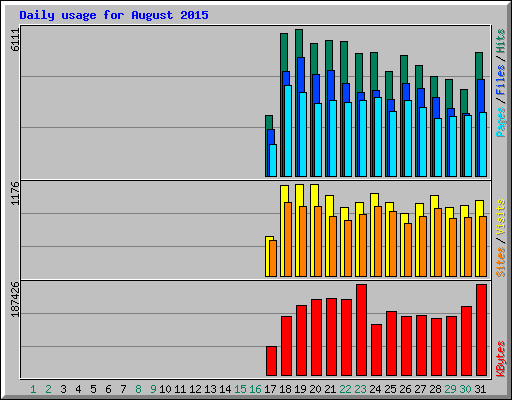The width and height of the screenshot is (512, 400).
Task: Click the Hits legend label
Action: click(x=500, y=41)
